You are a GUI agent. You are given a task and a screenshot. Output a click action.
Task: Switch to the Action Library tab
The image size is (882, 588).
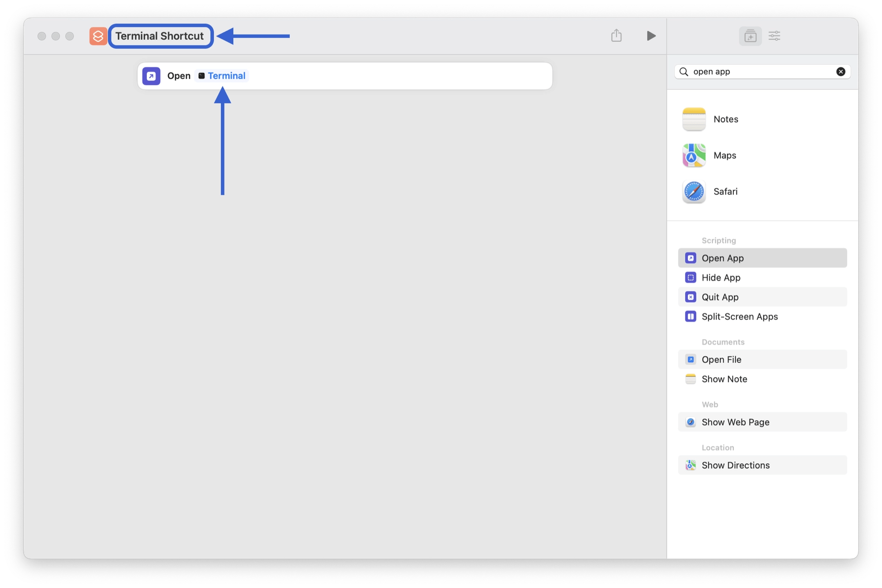click(750, 36)
